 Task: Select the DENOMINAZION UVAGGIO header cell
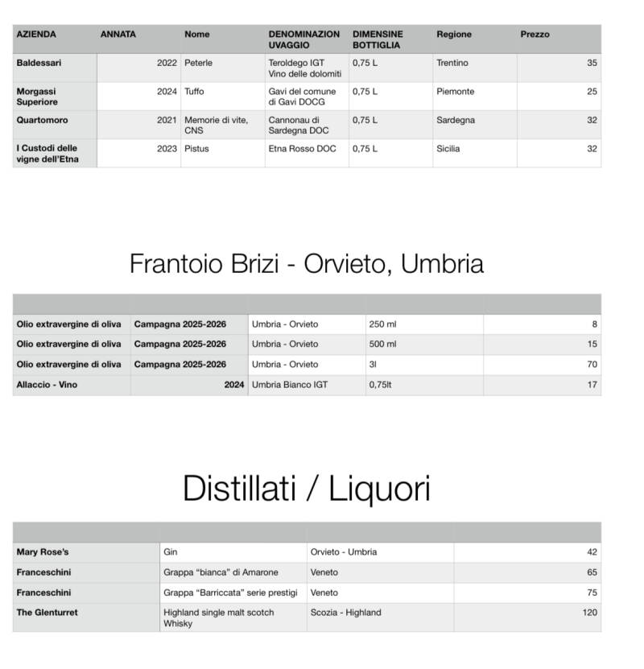tap(304, 40)
